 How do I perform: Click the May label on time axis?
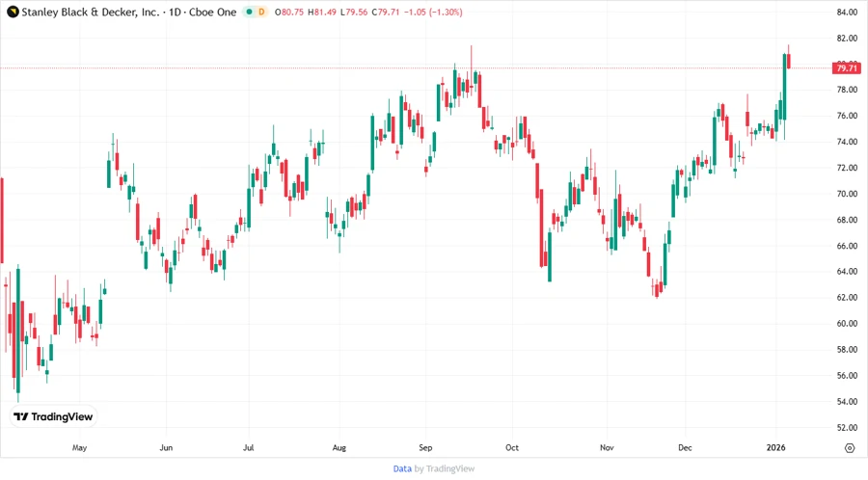79,448
